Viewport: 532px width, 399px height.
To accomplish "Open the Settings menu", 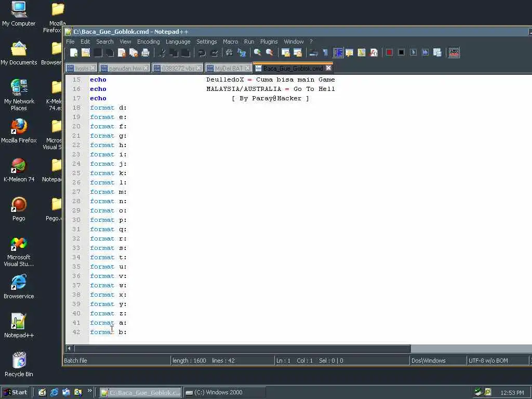I will pyautogui.click(x=207, y=42).
